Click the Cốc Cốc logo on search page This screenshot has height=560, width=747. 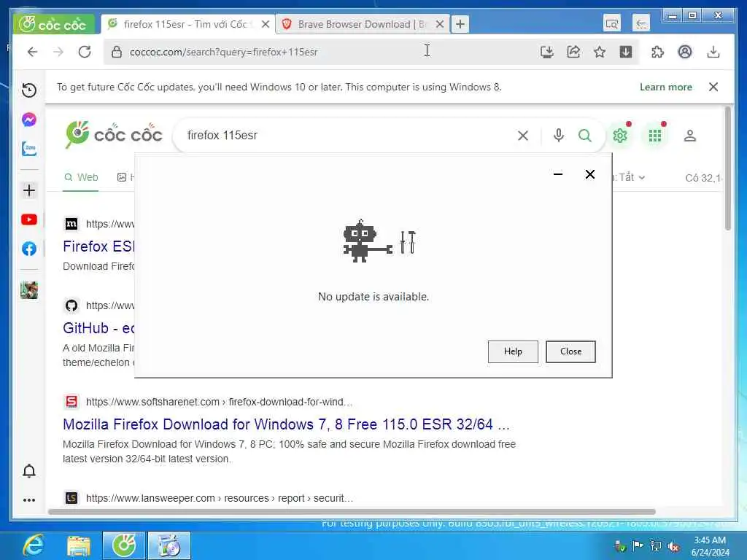click(113, 134)
